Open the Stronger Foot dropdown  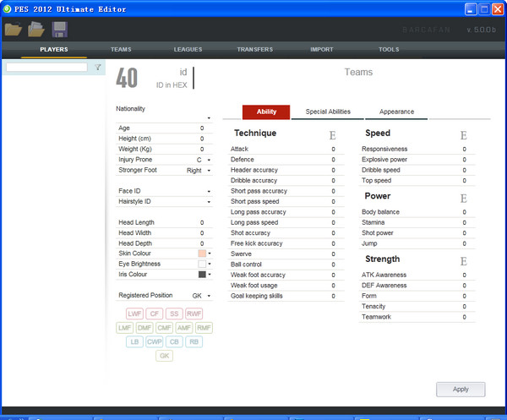[x=209, y=171]
